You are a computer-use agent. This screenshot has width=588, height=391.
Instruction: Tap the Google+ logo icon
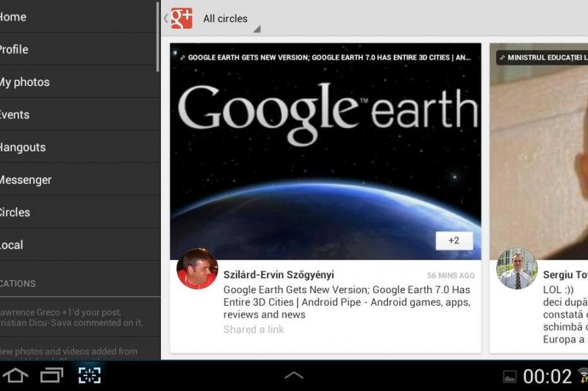click(x=182, y=18)
